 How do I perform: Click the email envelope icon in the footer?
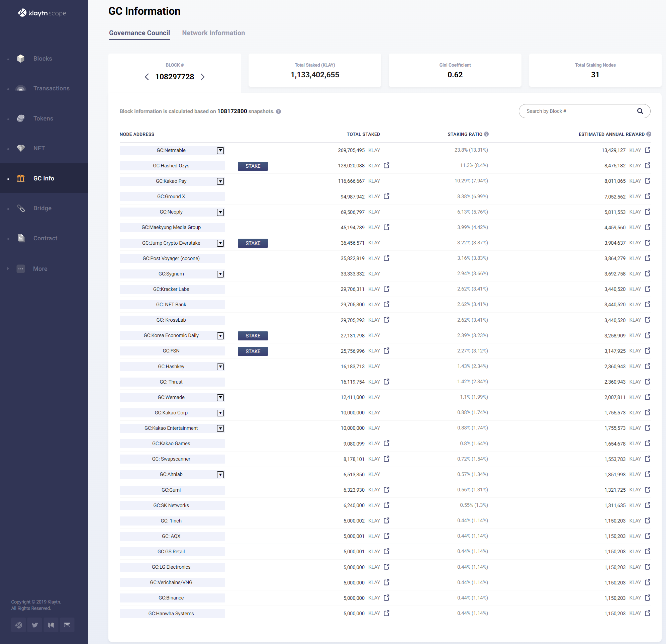(x=67, y=625)
